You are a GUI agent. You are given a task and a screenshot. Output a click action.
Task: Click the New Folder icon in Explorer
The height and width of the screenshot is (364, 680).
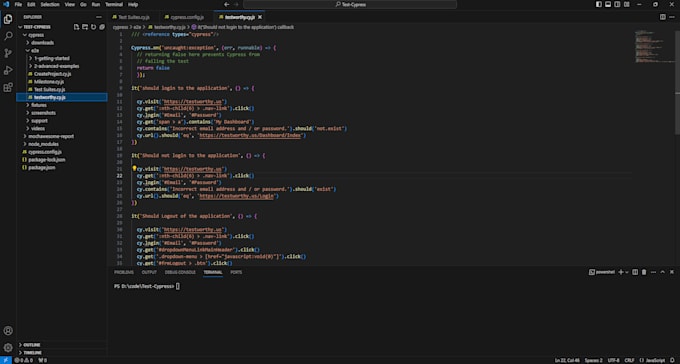tap(85, 27)
